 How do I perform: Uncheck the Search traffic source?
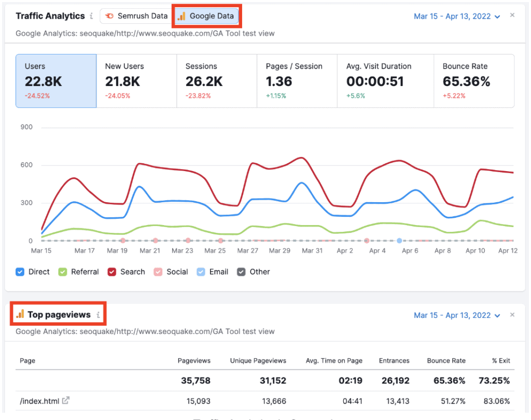[x=112, y=272]
